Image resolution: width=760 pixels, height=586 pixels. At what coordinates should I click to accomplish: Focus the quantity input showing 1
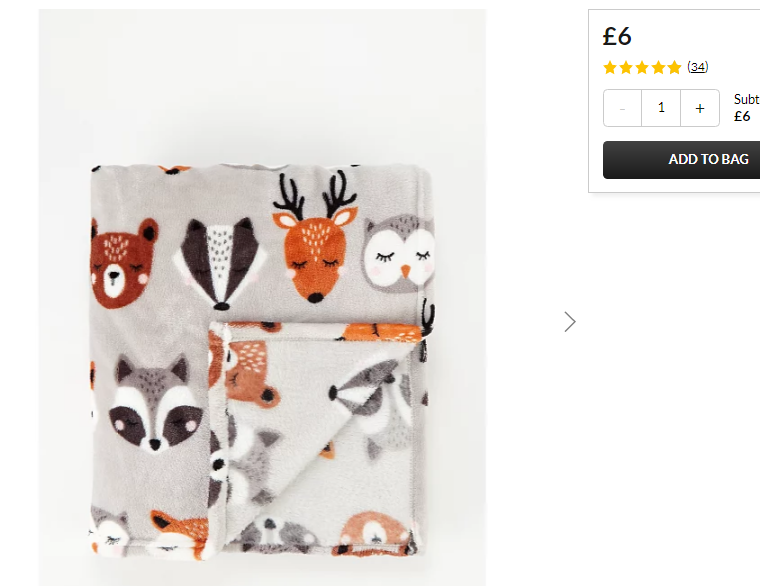pos(661,108)
